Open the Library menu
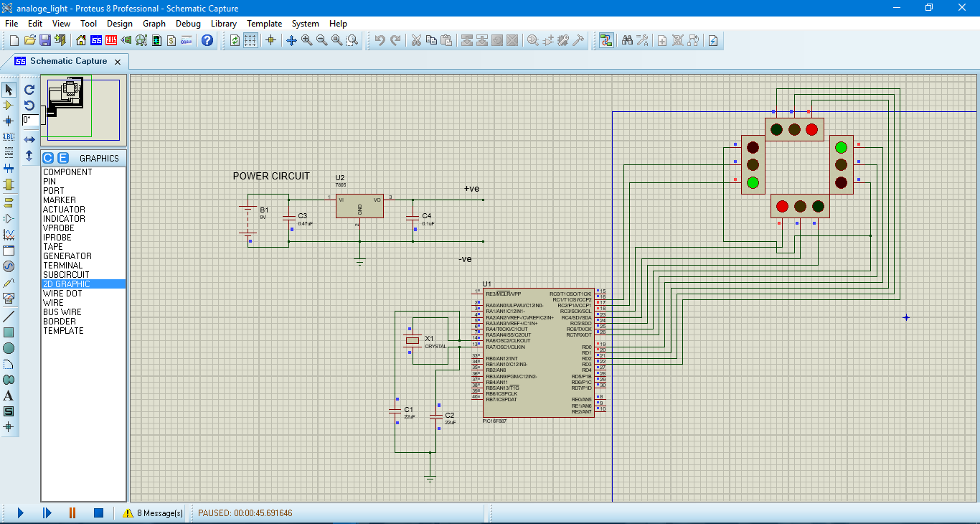Viewport: 980px width, 524px height. pos(224,24)
